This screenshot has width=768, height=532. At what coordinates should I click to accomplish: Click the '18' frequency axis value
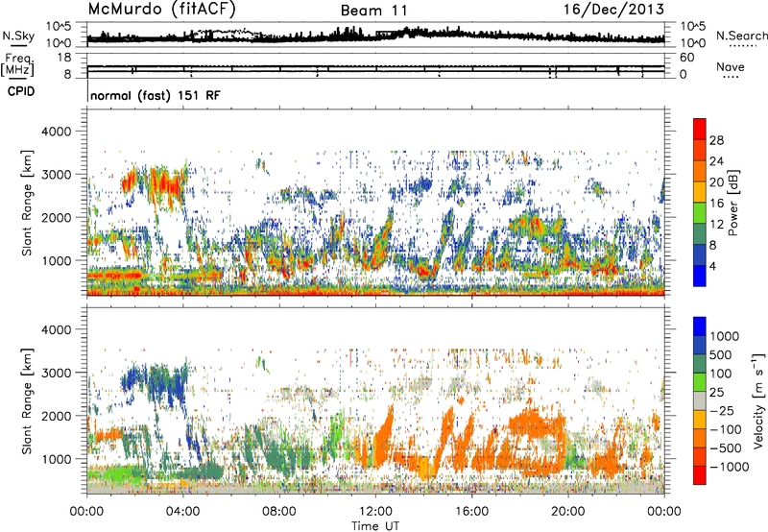pos(64,58)
